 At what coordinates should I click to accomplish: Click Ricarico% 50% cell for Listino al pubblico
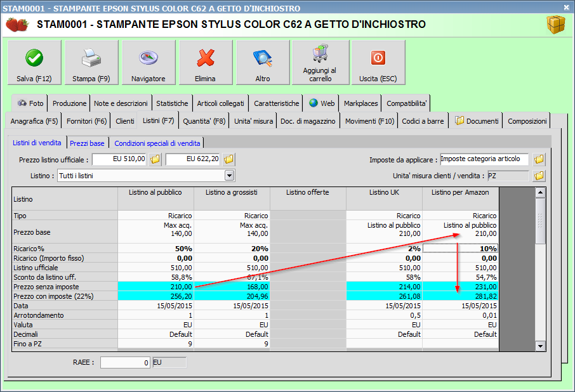(156, 249)
